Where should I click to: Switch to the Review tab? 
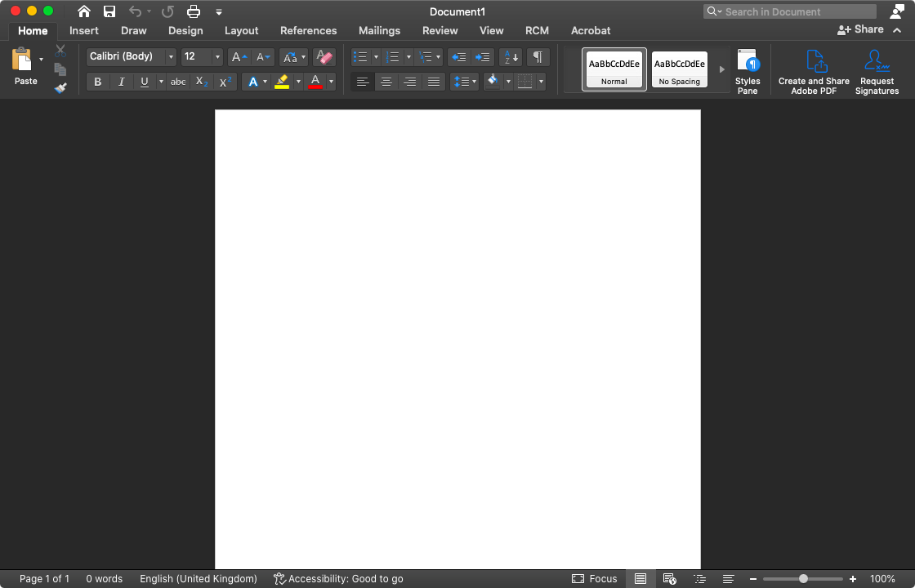click(440, 30)
